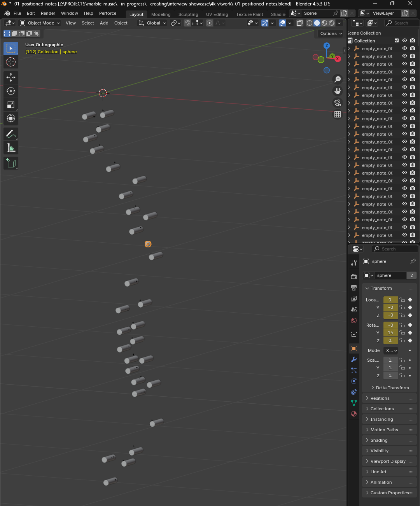Hide the Collection with eye icon
Image resolution: width=420 pixels, height=506 pixels.
point(404,40)
